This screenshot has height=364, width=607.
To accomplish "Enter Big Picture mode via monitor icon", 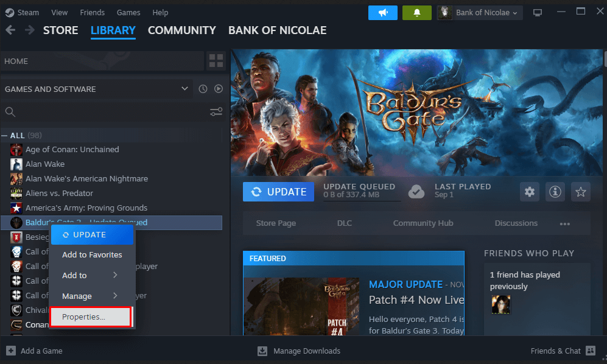I will [x=538, y=13].
